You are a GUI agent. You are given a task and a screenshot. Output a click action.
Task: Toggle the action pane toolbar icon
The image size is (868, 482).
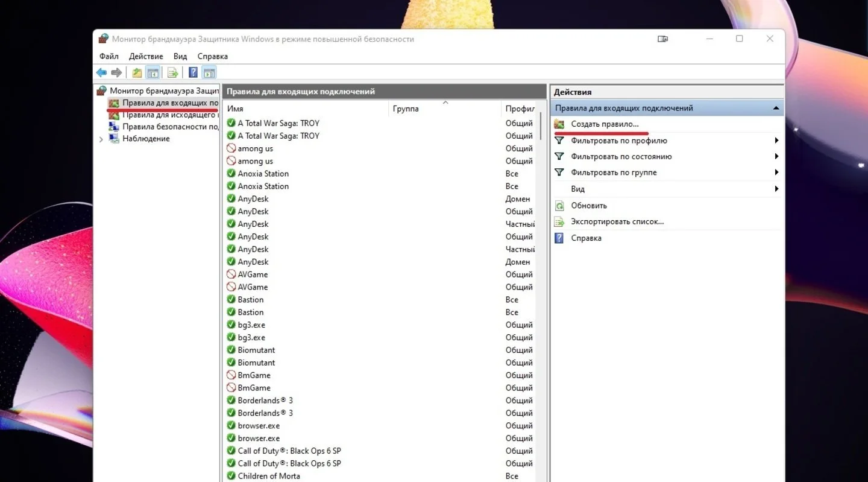pyautogui.click(x=209, y=73)
